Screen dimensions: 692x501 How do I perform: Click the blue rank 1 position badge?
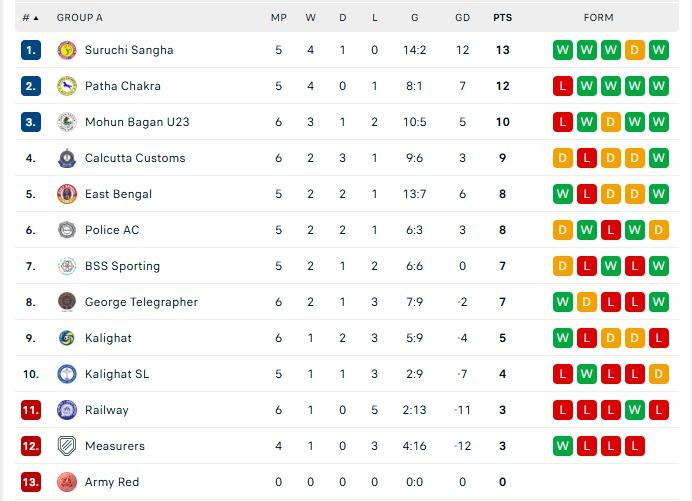click(31, 50)
